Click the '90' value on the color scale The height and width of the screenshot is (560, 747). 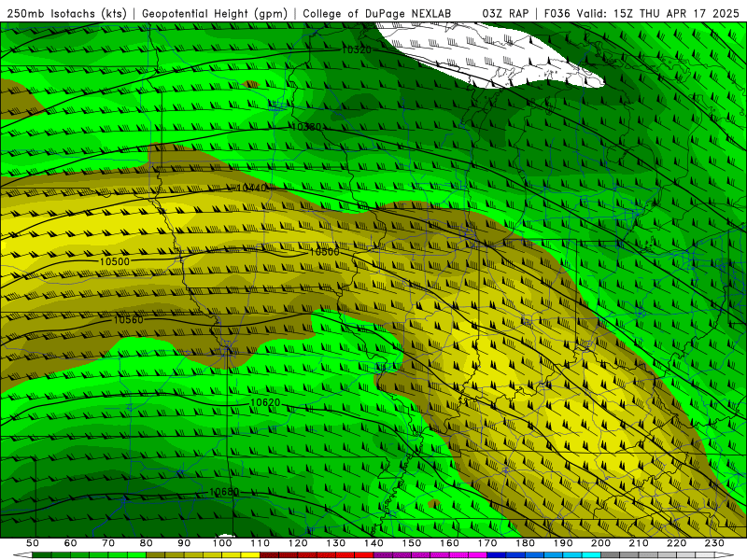pos(184,543)
